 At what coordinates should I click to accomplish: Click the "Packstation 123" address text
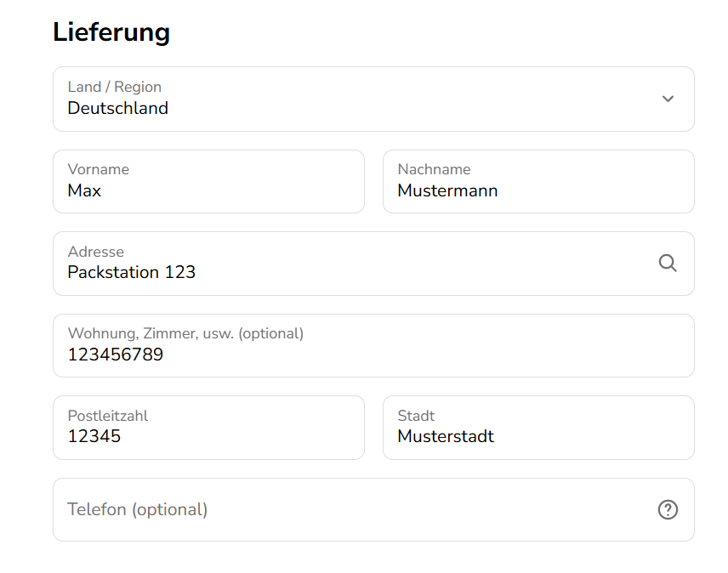coord(131,272)
